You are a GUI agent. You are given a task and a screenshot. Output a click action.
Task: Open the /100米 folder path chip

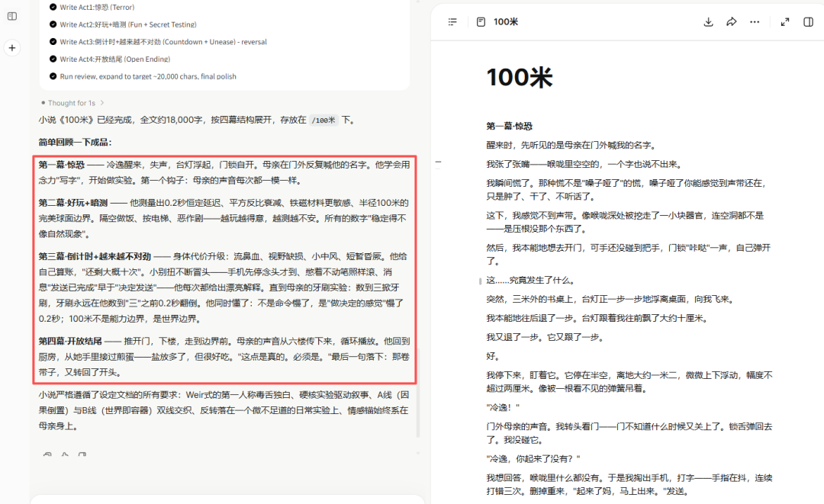pos(323,120)
